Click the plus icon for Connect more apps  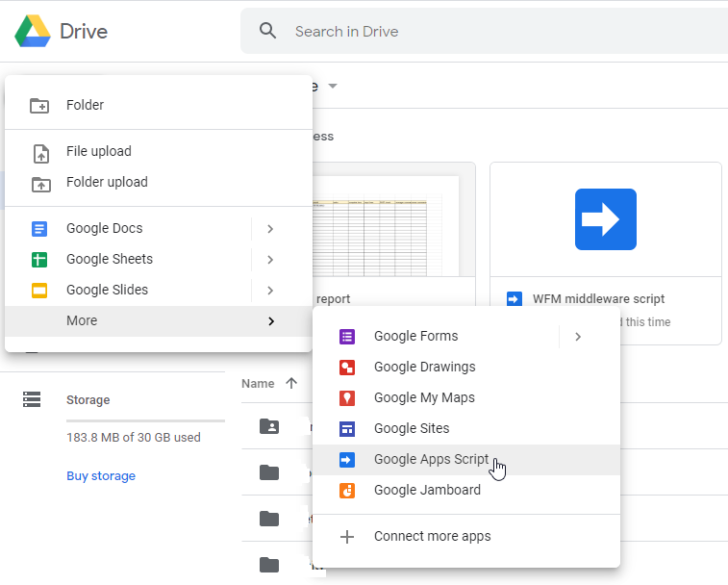point(347,537)
